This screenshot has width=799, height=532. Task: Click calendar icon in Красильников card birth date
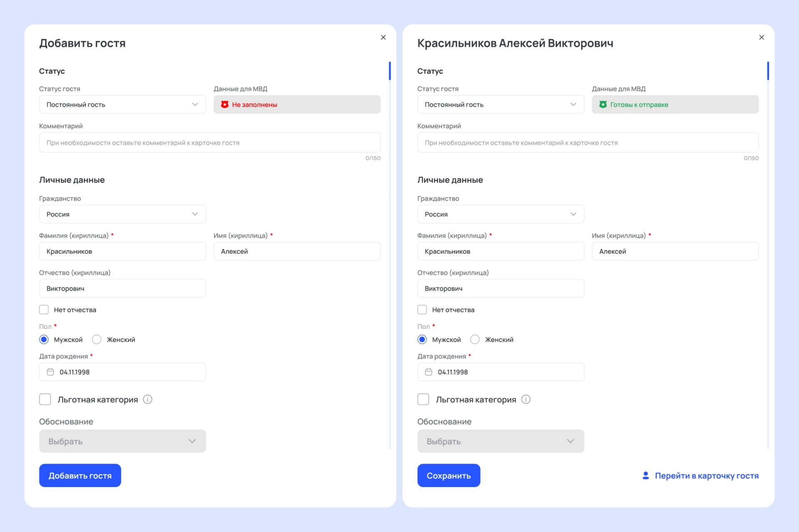click(428, 372)
